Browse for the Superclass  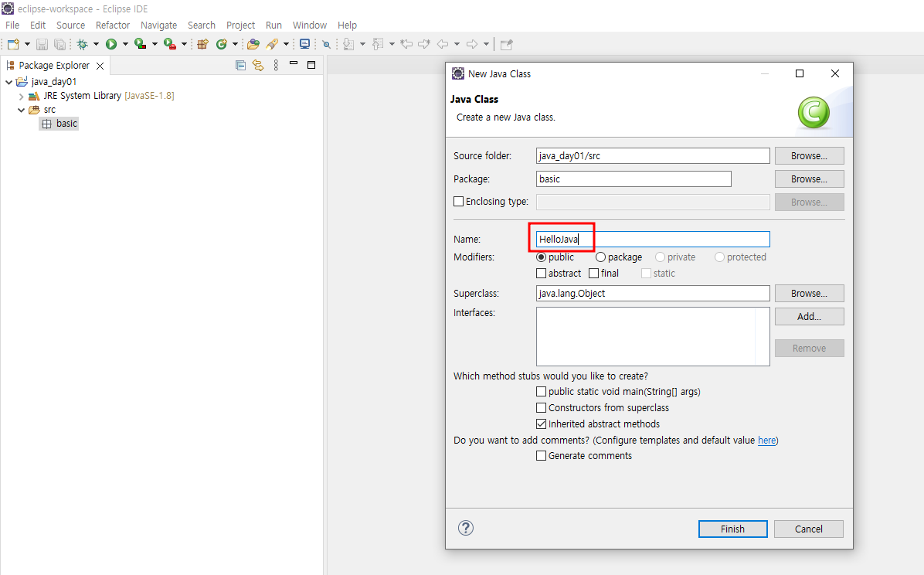[x=809, y=293]
